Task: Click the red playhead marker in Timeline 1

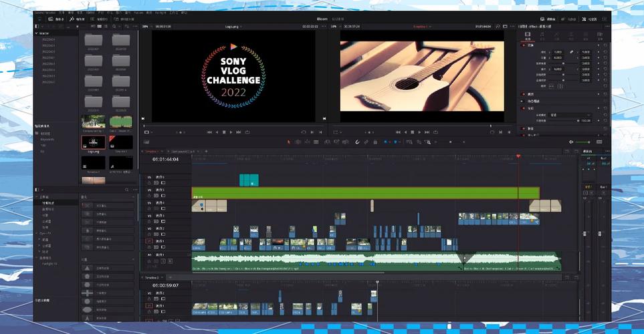Action: [x=518, y=156]
